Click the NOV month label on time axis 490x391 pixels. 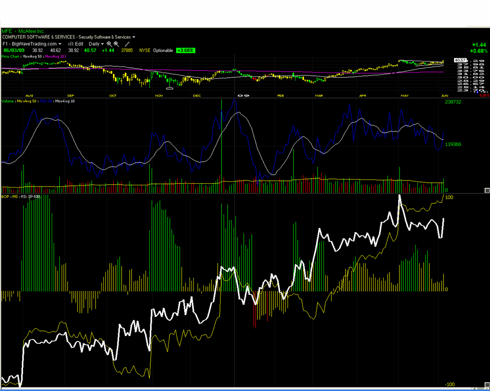[x=159, y=96]
